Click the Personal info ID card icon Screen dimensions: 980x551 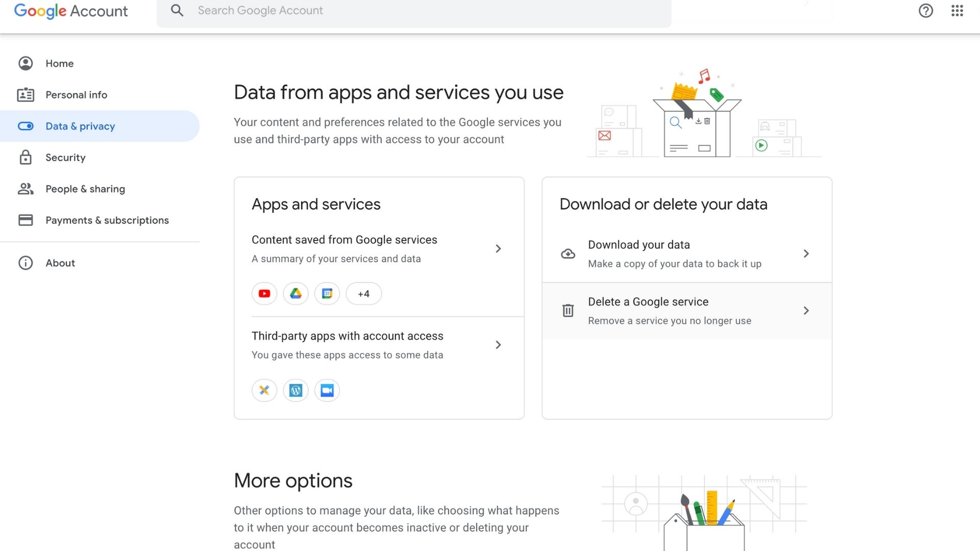[x=26, y=95]
